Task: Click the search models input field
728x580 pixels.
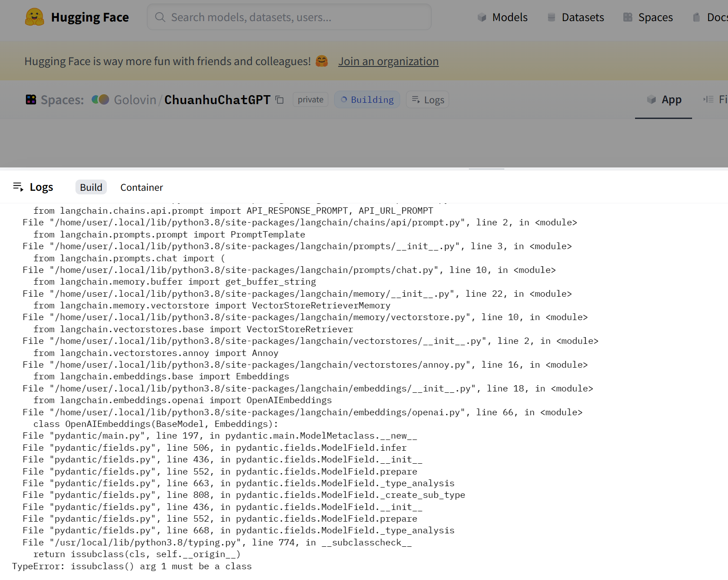Action: 289,17
